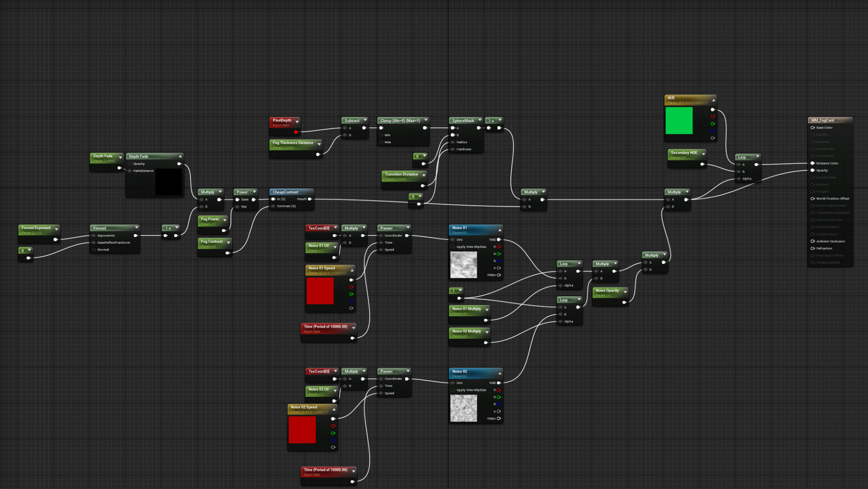This screenshot has width=868, height=489.
Task: Toggle Apply View MipBias pin on Noise 02
Action: (453, 390)
